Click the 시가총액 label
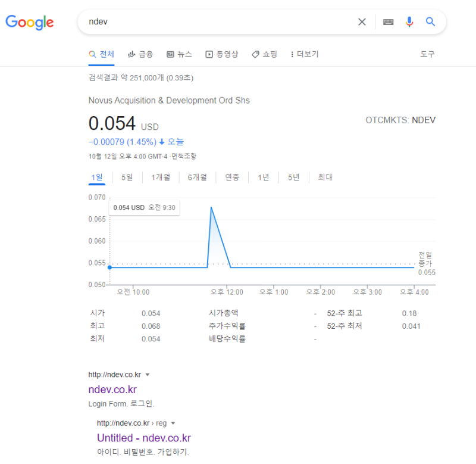476x464 pixels. tap(224, 313)
